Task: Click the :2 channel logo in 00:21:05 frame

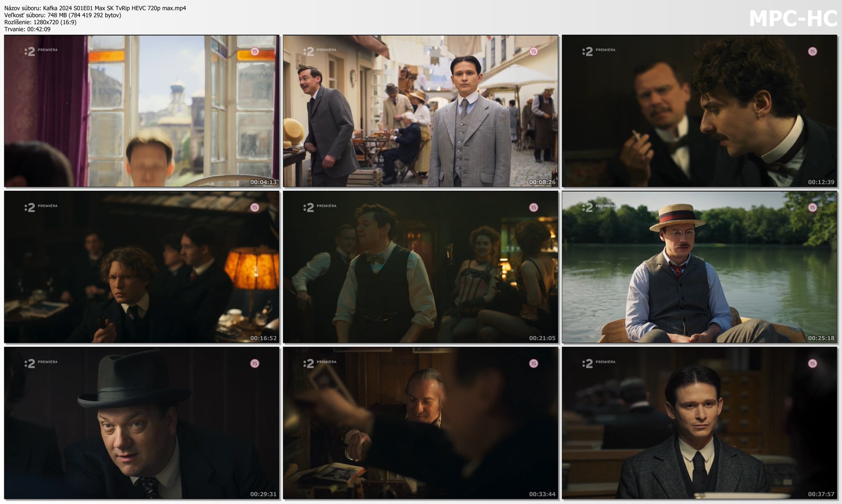Action: 308,208
